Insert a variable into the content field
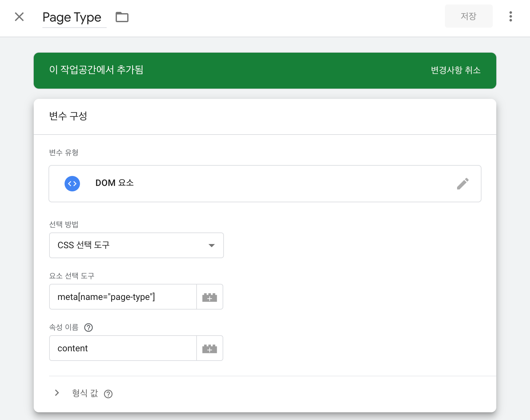The height and width of the screenshot is (420, 530). pyautogui.click(x=209, y=348)
